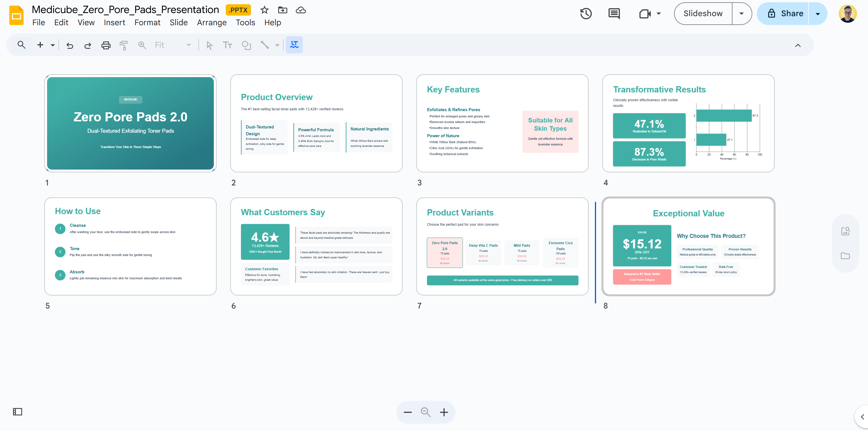Open the new slide layout dropdown arrow
The height and width of the screenshot is (431, 868).
(x=52, y=45)
